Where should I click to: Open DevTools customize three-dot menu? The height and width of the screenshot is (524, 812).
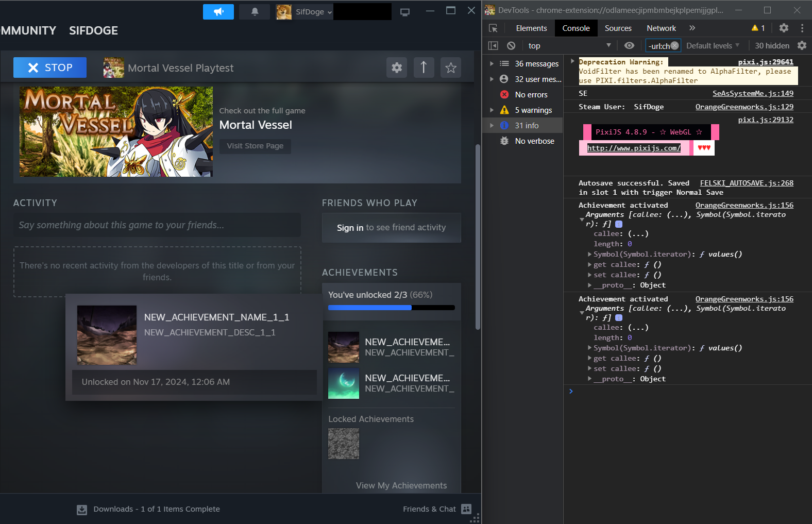[802, 28]
